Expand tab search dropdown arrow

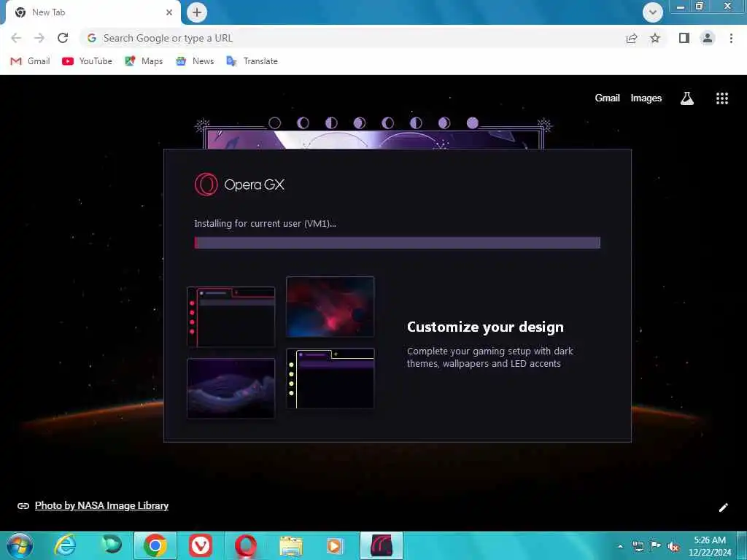coord(653,12)
